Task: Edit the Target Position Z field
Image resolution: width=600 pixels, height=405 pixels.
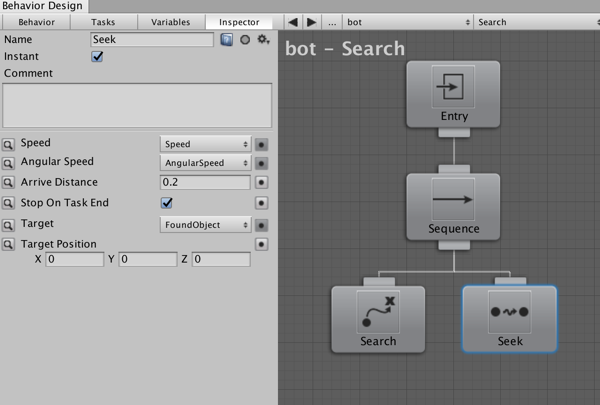Action: click(x=221, y=259)
